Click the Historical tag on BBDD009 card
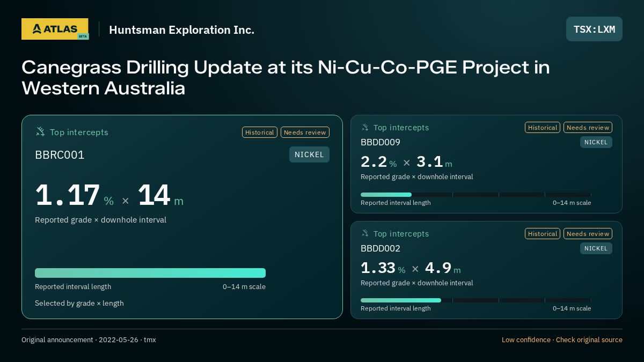Screen dimensions: 644x362 point(543,128)
